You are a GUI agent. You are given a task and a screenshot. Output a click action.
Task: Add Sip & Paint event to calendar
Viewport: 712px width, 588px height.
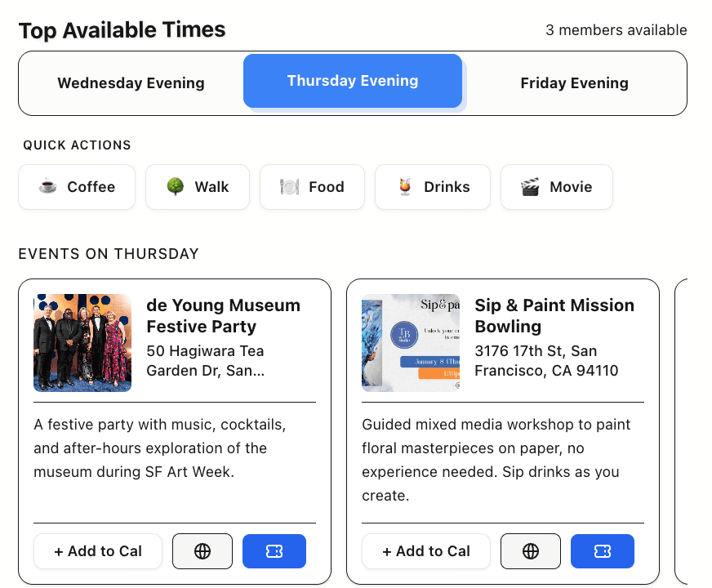tap(426, 551)
